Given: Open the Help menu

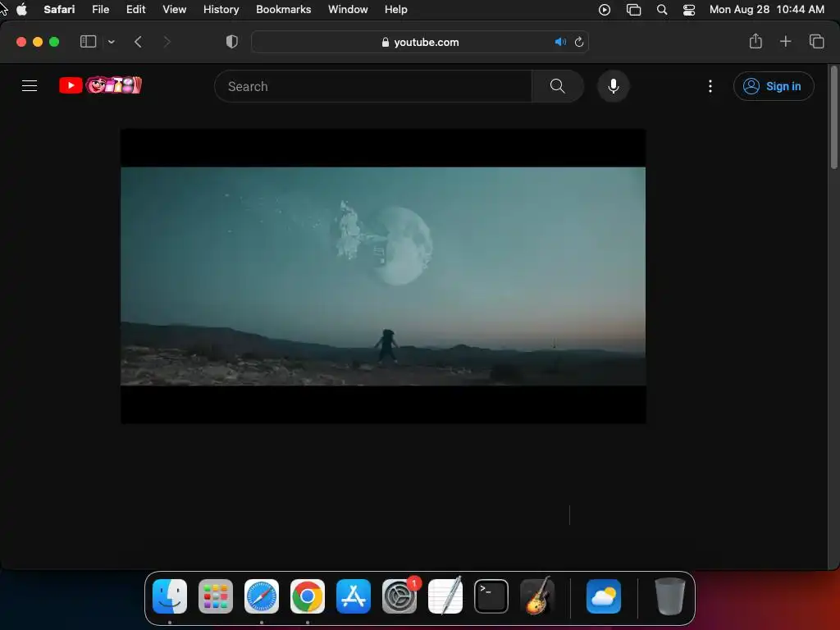Looking at the screenshot, I should point(396,10).
